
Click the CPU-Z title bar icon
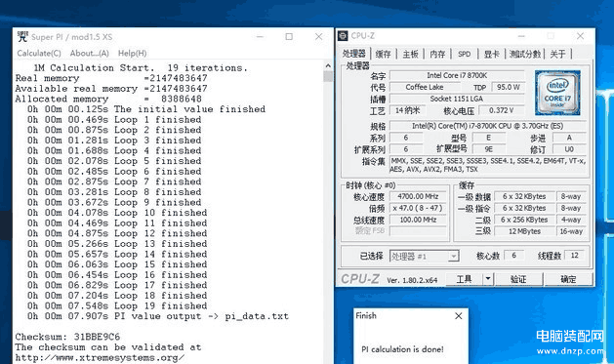point(343,36)
